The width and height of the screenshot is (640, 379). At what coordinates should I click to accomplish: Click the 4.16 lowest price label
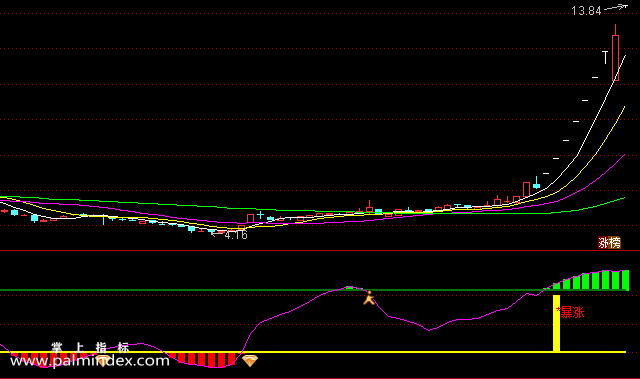(236, 235)
